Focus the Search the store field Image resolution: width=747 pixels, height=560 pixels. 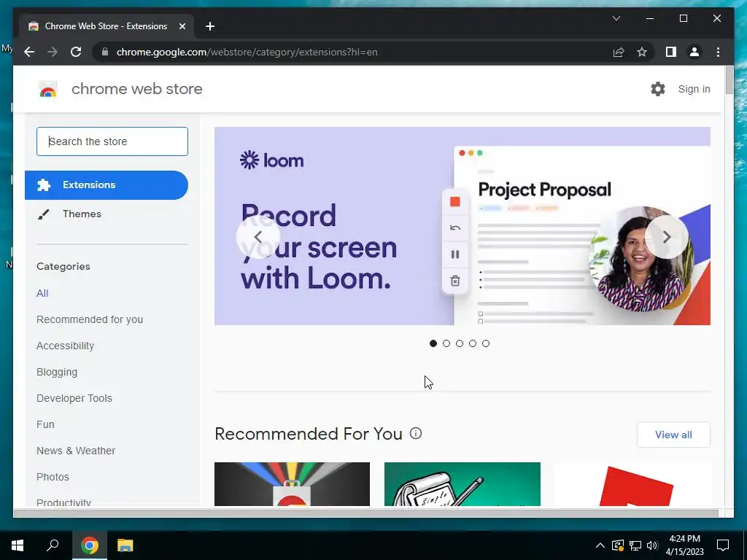[112, 141]
